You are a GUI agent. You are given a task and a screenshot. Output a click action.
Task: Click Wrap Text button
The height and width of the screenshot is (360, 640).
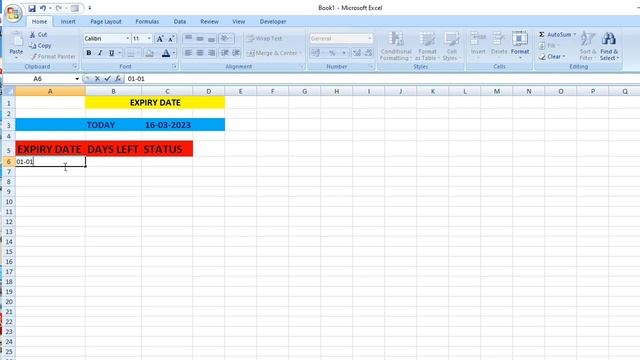(264, 38)
